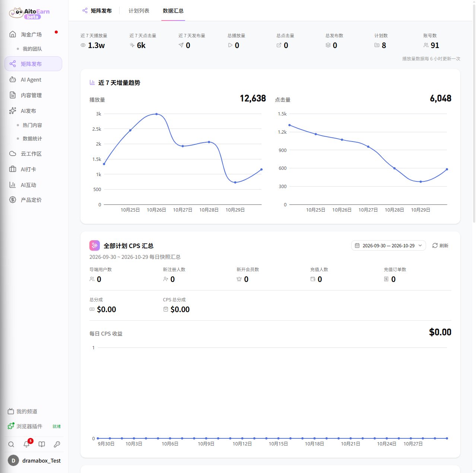Open dramabox_Test user profile

click(34, 460)
